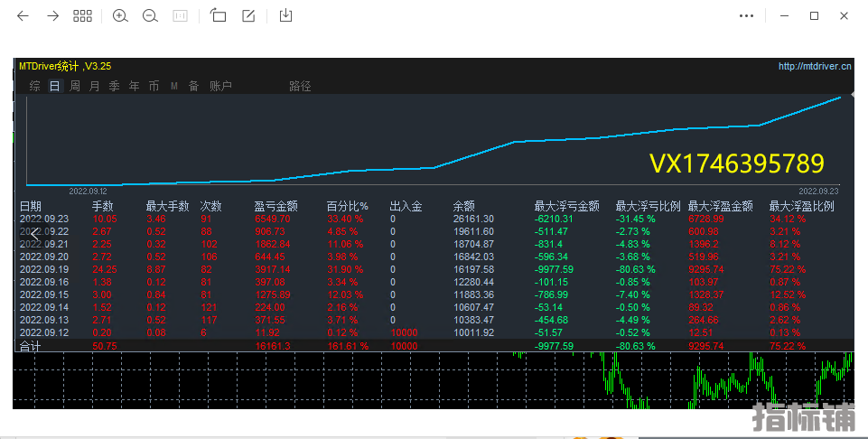The height and width of the screenshot is (439, 868).
Task: Save a copy with the download icon
Action: point(286,15)
